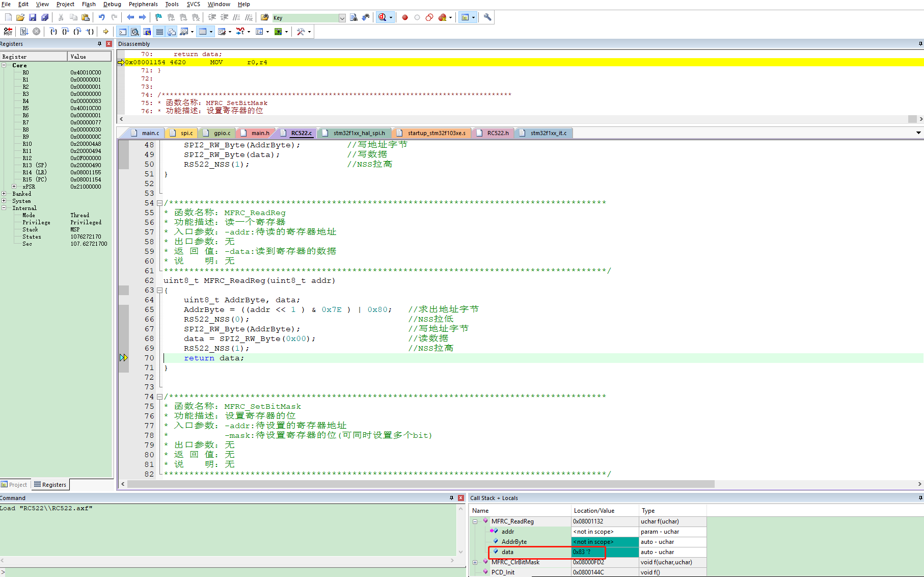Toggle auto-hide pin on Call Stack panel

point(920,498)
